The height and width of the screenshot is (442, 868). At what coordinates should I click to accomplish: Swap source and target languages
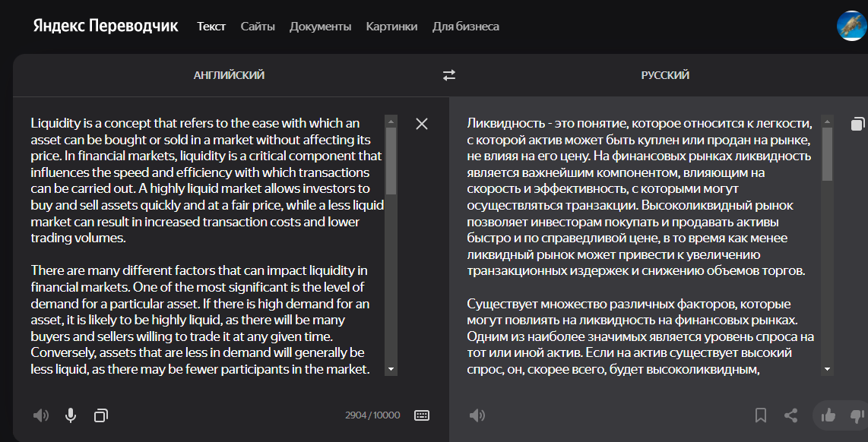coord(449,75)
